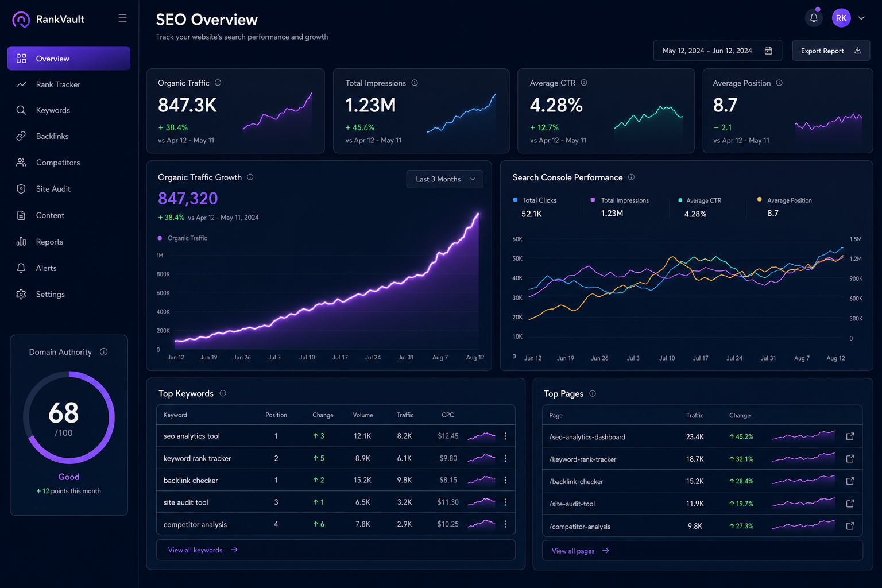Image resolution: width=882 pixels, height=588 pixels.
Task: Open /site-audit-tool page external link
Action: tap(850, 504)
